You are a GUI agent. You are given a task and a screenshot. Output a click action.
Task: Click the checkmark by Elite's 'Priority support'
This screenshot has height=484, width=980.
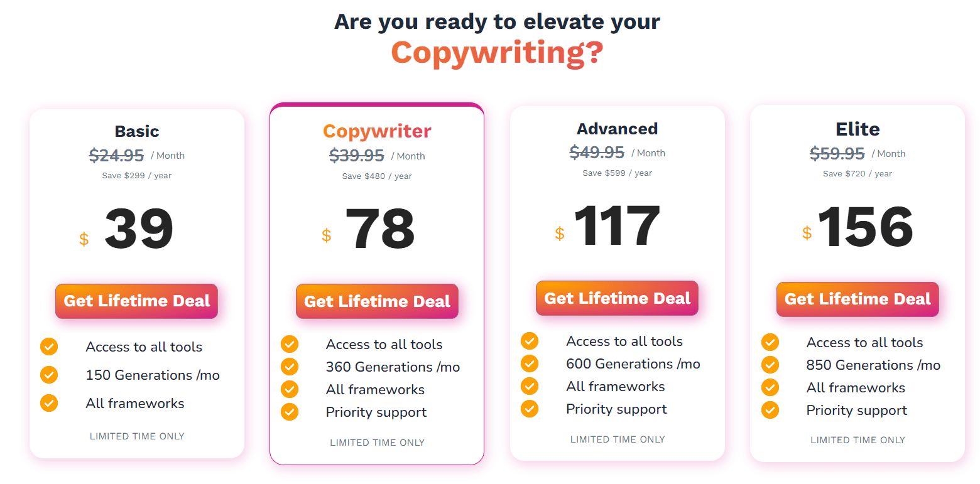[770, 410]
